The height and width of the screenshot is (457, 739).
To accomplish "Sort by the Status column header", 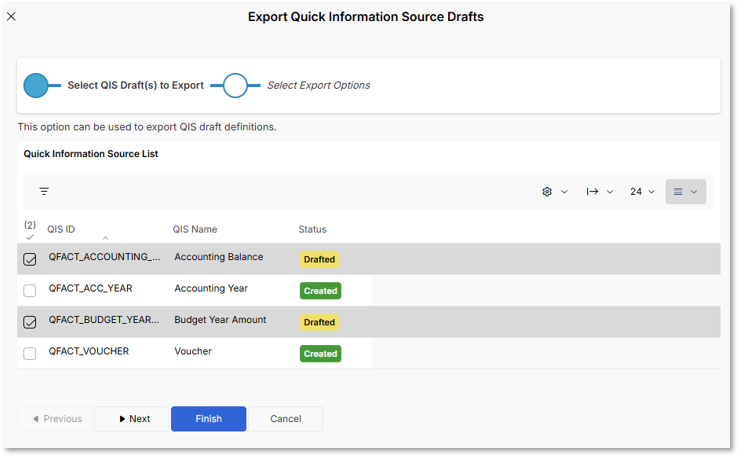I will pos(312,229).
